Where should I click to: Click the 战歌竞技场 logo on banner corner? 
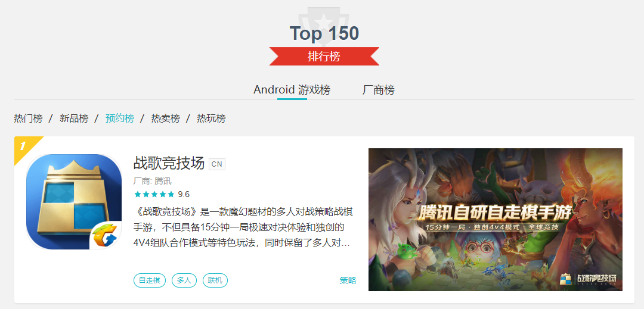(589, 279)
